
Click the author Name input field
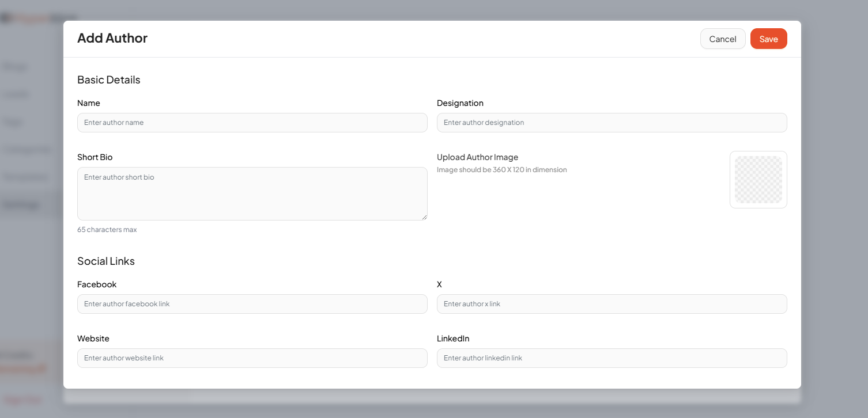click(x=252, y=123)
